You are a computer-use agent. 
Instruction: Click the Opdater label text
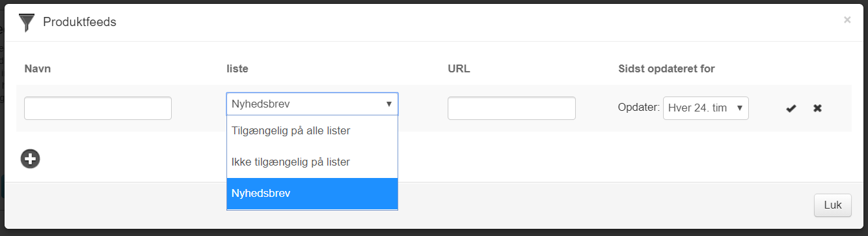[639, 108]
